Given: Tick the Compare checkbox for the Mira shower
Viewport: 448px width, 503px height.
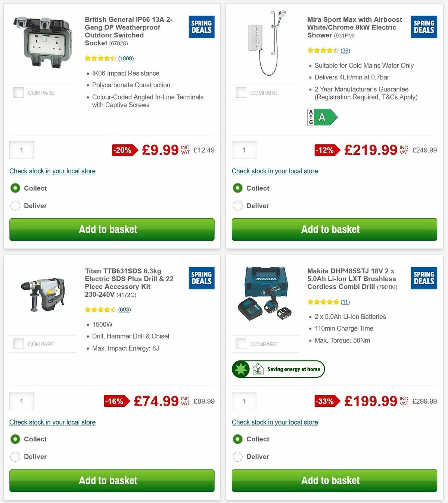Looking at the screenshot, I should pos(241,93).
